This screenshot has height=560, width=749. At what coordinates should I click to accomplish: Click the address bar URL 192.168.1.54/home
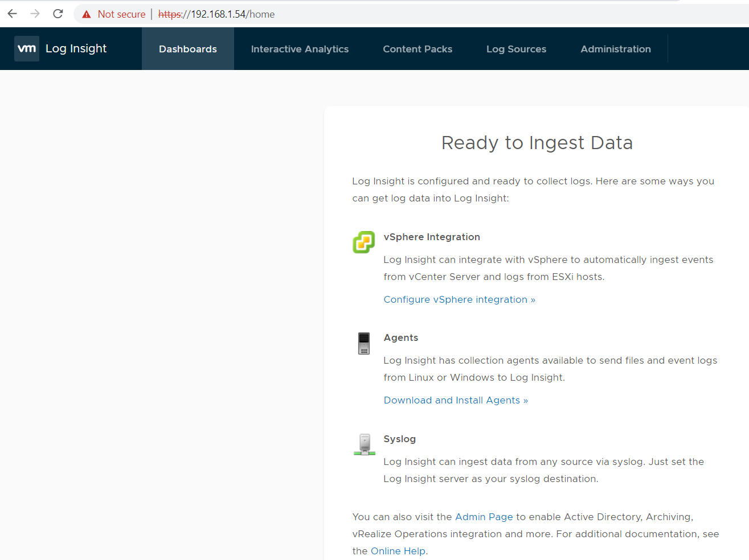tap(216, 14)
